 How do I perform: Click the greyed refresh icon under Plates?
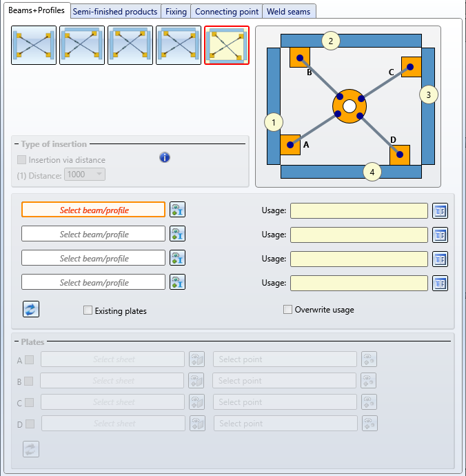tap(31, 449)
